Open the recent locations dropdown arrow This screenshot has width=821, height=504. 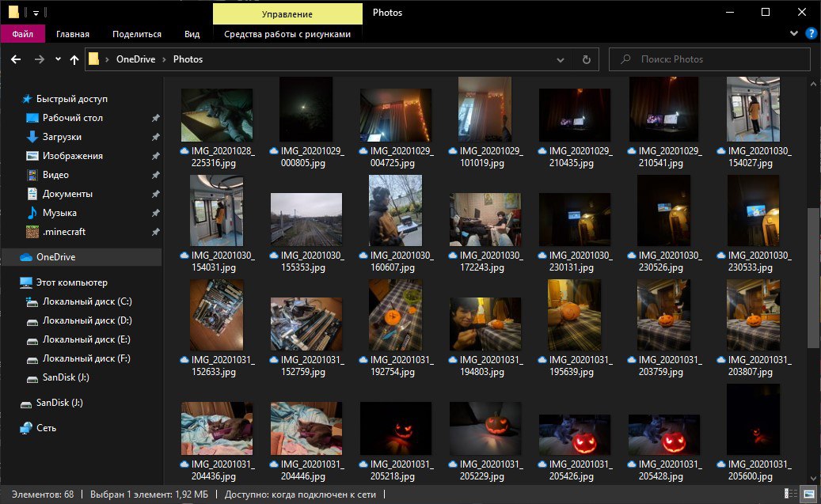pos(58,59)
